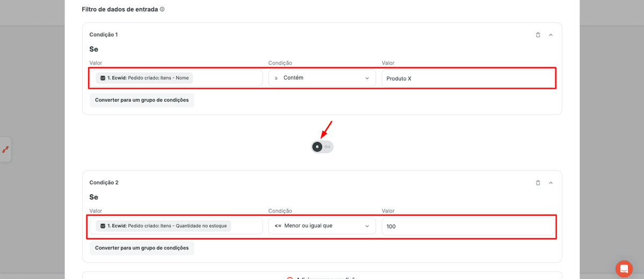Click the Ecwid icon in the Quantidade no estoque chip
Image resolution: width=644 pixels, height=279 pixels.
pos(103,226)
